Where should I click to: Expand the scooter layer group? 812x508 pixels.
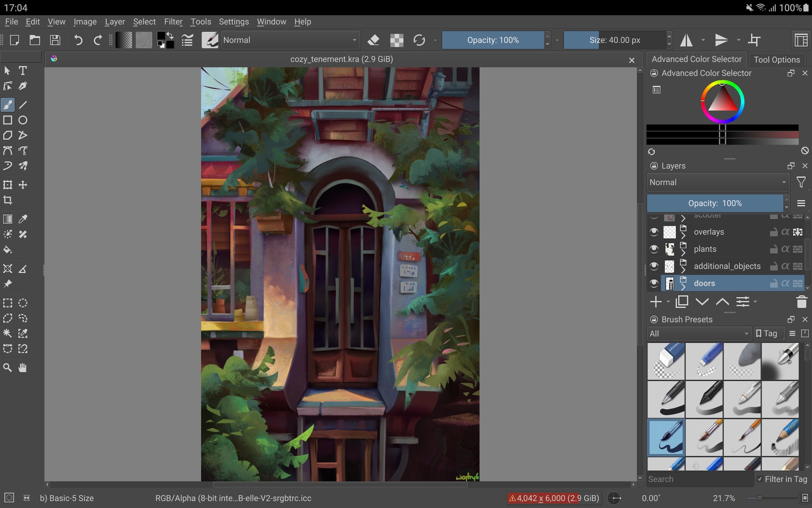[683, 217]
